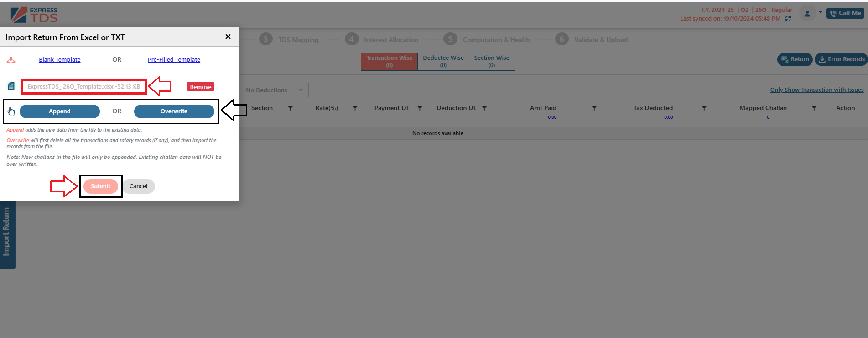This screenshot has height=338, width=868.
Task: Click the hand pointer icon beside Append
Action: coord(11,111)
